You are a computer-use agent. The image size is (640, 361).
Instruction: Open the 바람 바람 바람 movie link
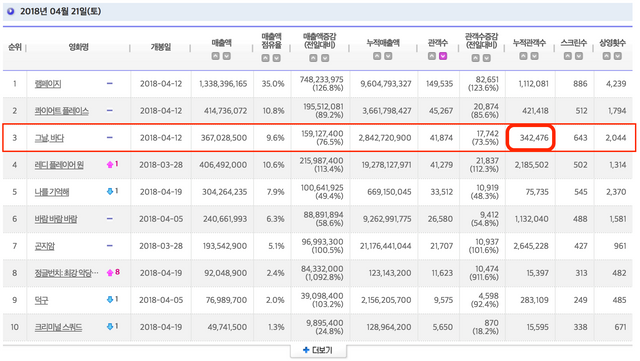pos(56,219)
